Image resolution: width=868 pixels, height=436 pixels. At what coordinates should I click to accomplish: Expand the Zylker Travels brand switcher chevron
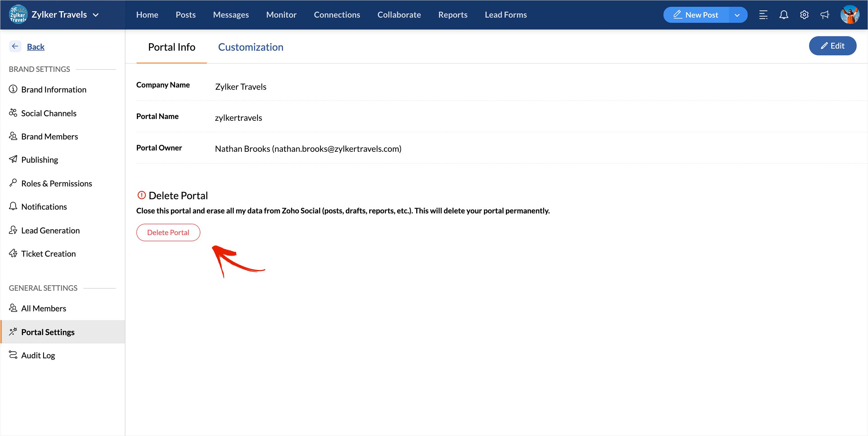(96, 15)
